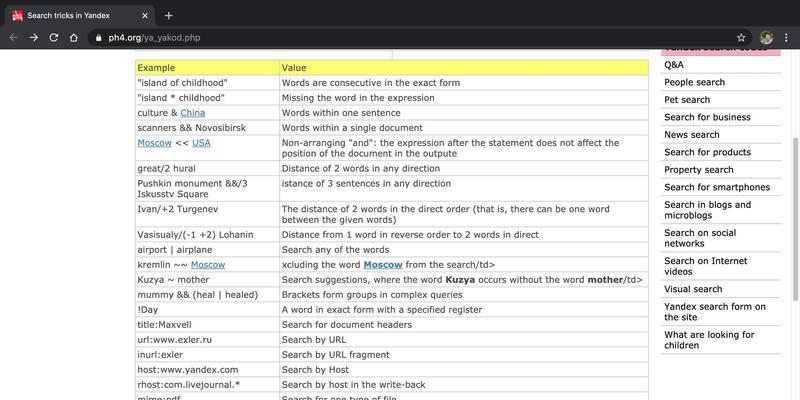This screenshot has height=400, width=800.
Task: Click the great/2 hural cell
Action: tap(208, 168)
